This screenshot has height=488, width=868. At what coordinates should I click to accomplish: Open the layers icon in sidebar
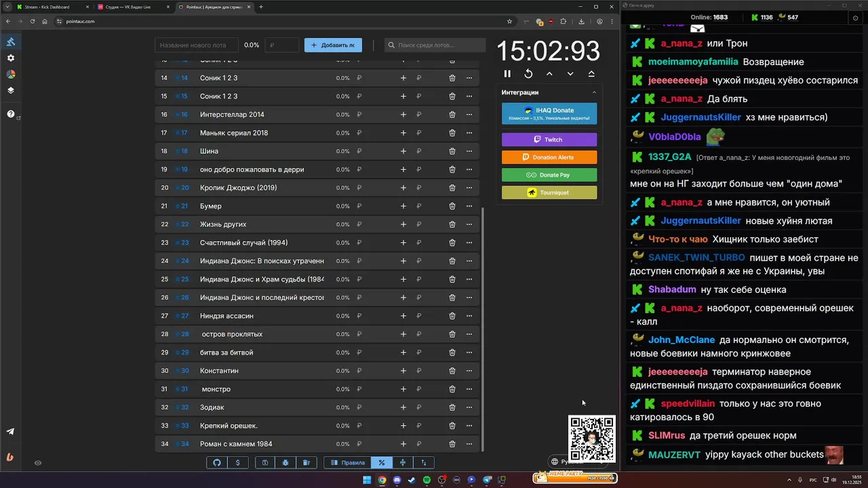(11, 90)
